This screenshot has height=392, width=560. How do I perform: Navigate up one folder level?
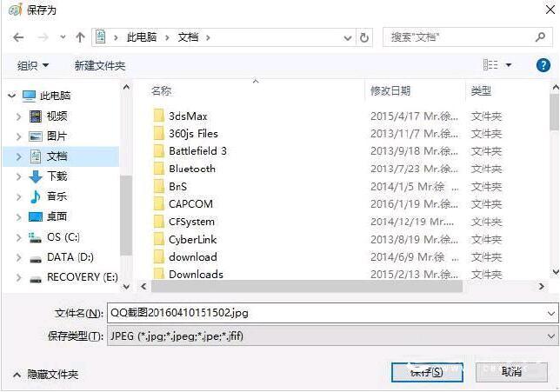click(x=80, y=37)
